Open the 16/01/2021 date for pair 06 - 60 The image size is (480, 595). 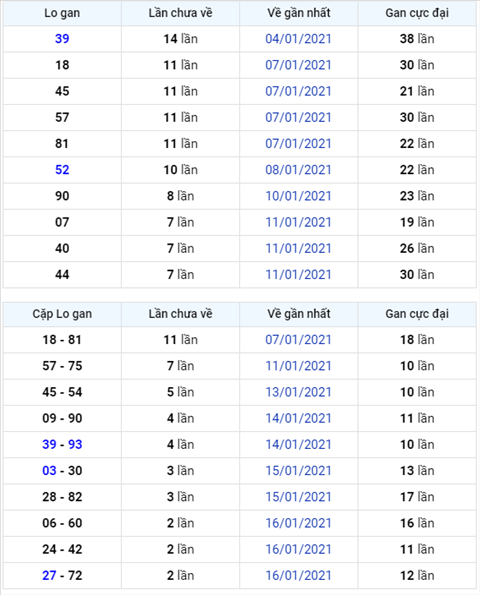(298, 523)
